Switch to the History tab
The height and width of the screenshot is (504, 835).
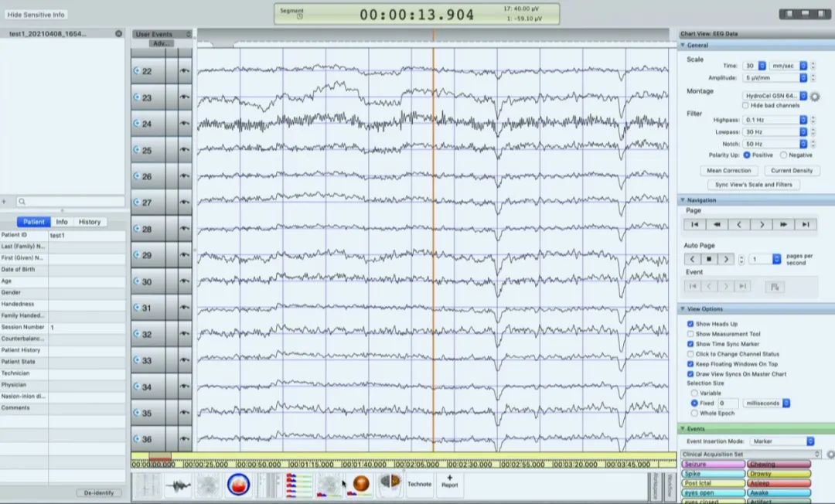click(x=90, y=222)
